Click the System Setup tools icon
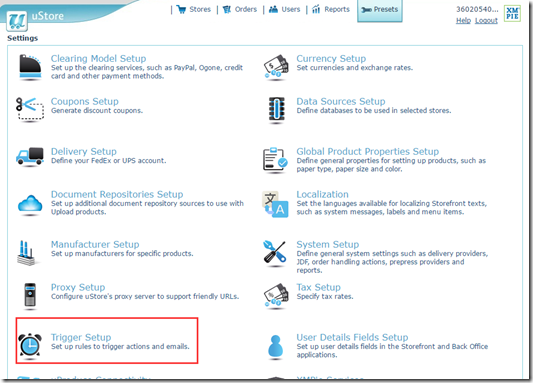 (x=275, y=253)
